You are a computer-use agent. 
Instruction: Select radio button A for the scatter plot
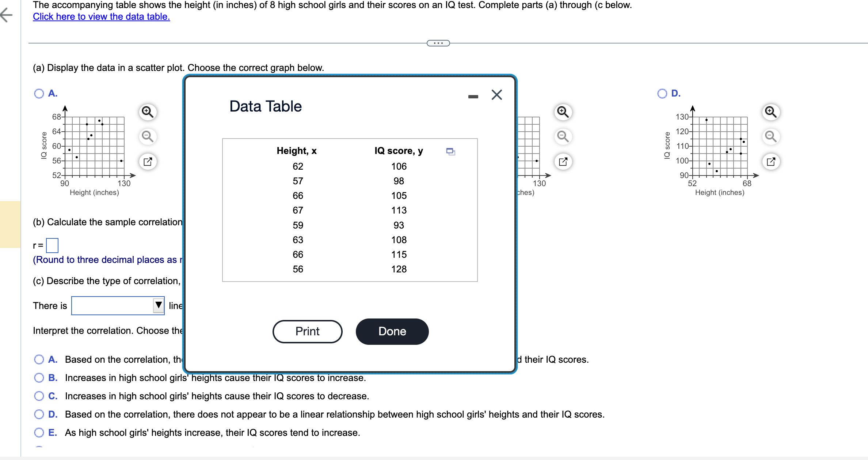39,94
